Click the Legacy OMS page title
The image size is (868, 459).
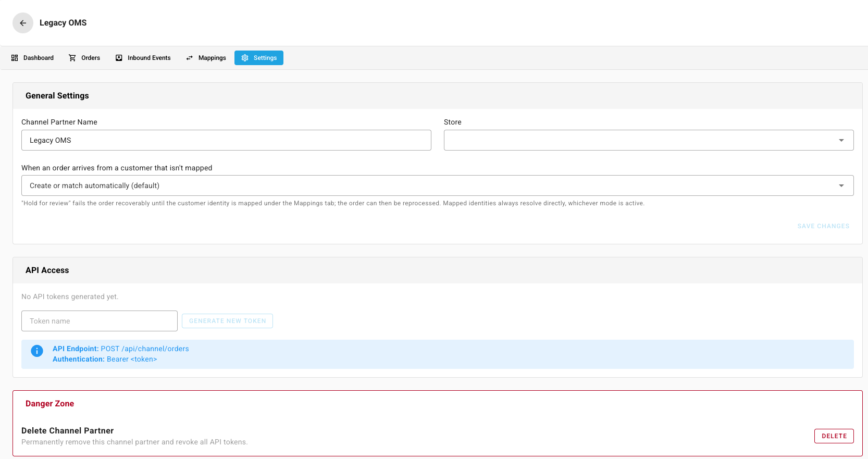tap(63, 23)
